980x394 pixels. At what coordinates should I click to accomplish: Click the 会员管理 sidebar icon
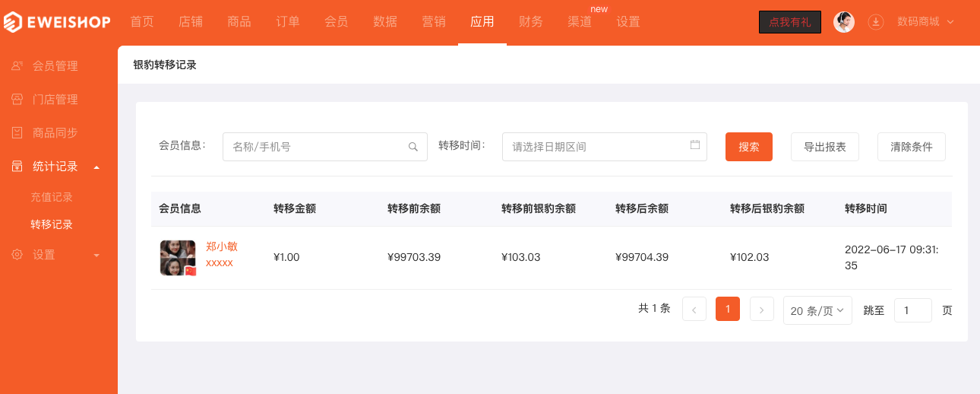click(x=17, y=66)
